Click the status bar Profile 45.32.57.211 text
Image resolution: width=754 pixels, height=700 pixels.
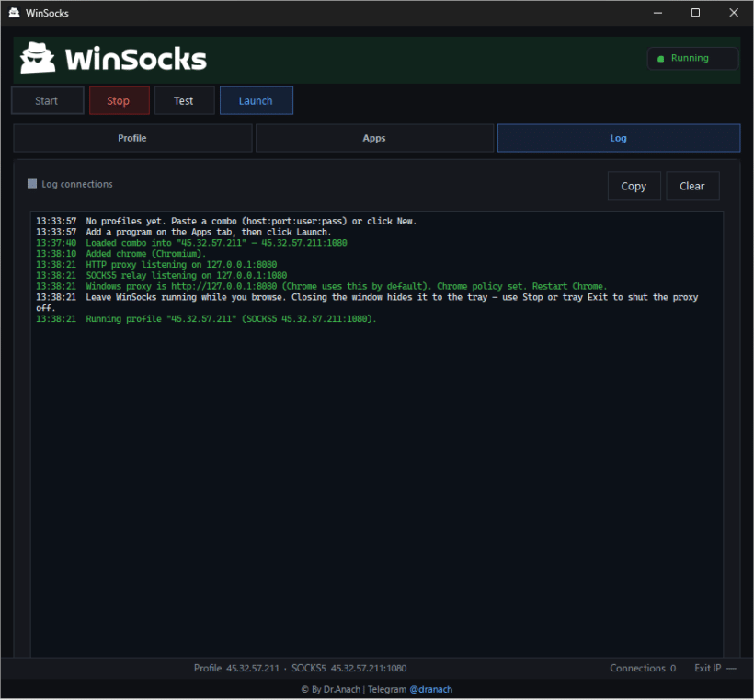236,668
